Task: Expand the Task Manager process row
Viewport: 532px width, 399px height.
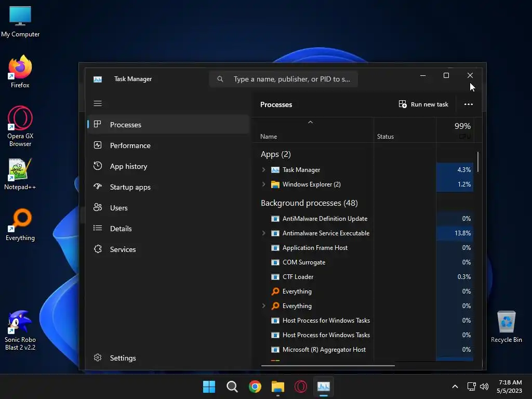Action: [263, 170]
